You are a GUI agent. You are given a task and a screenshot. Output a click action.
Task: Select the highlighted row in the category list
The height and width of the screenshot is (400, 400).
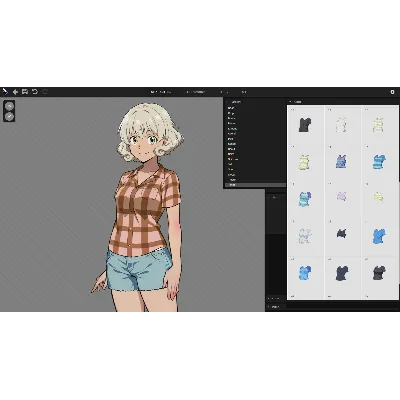click(255, 185)
